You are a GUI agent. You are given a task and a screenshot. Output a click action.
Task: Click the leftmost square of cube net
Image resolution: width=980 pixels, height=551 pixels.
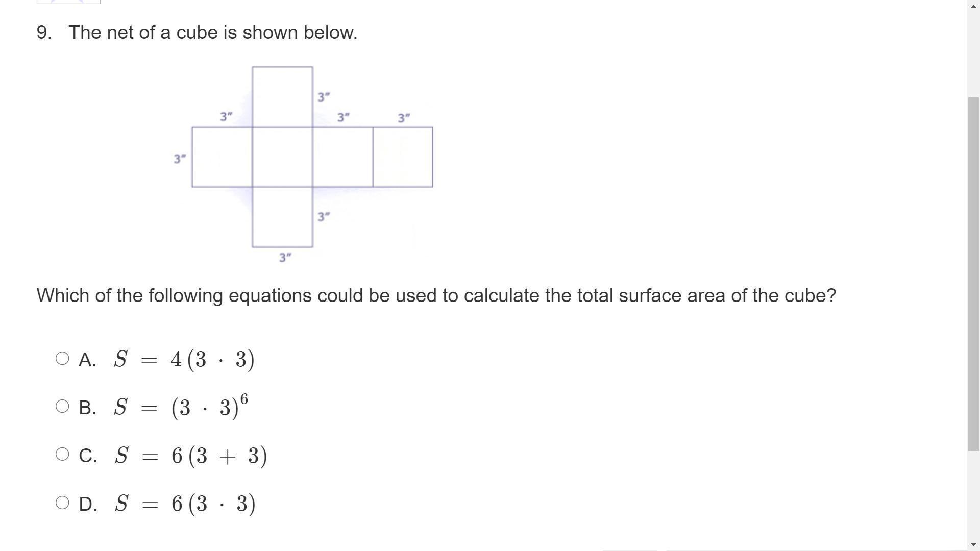coord(222,157)
